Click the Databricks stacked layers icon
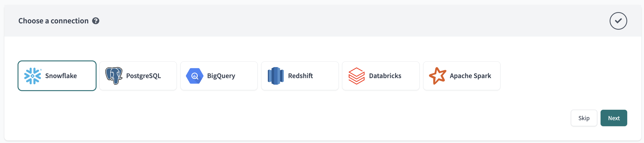644x143 pixels. tap(356, 76)
